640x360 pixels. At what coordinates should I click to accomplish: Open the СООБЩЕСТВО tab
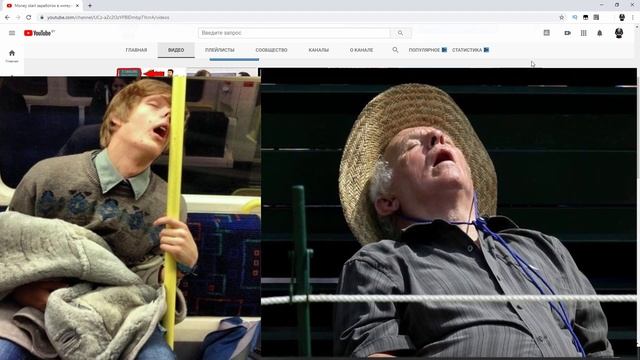[271, 50]
